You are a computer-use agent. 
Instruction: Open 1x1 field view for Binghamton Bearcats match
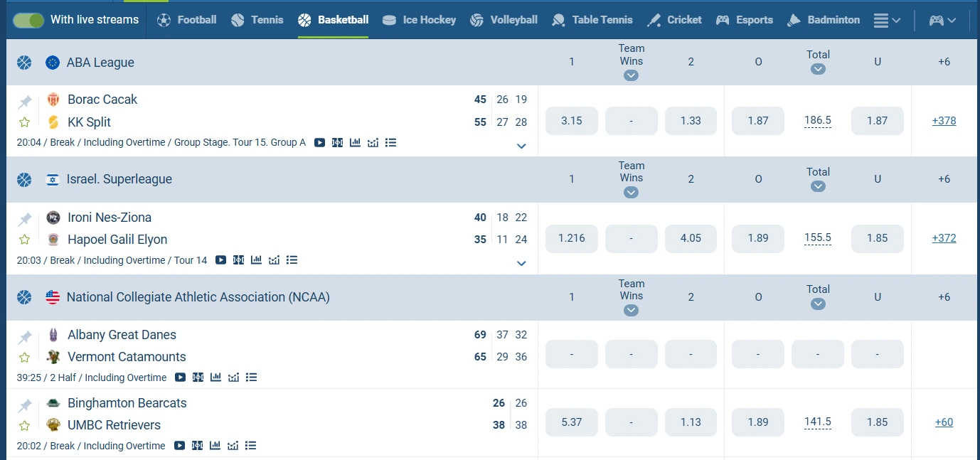[198, 446]
